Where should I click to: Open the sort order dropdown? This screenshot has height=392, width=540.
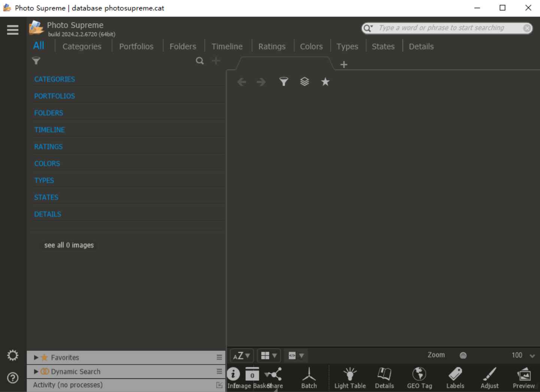click(x=241, y=355)
